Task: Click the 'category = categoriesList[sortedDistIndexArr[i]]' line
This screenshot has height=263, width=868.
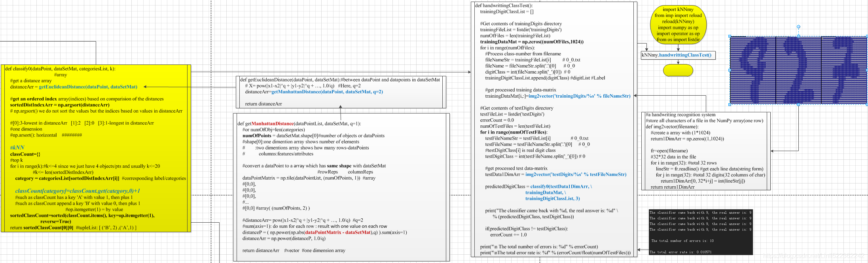Action: point(67,178)
